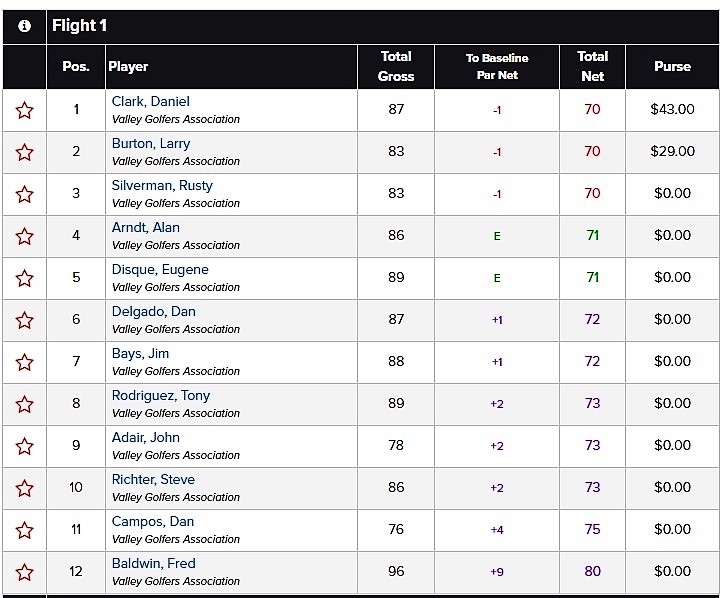Star Tony Rodriguez in position 8
Screen dimensions: 721x598
(24, 404)
